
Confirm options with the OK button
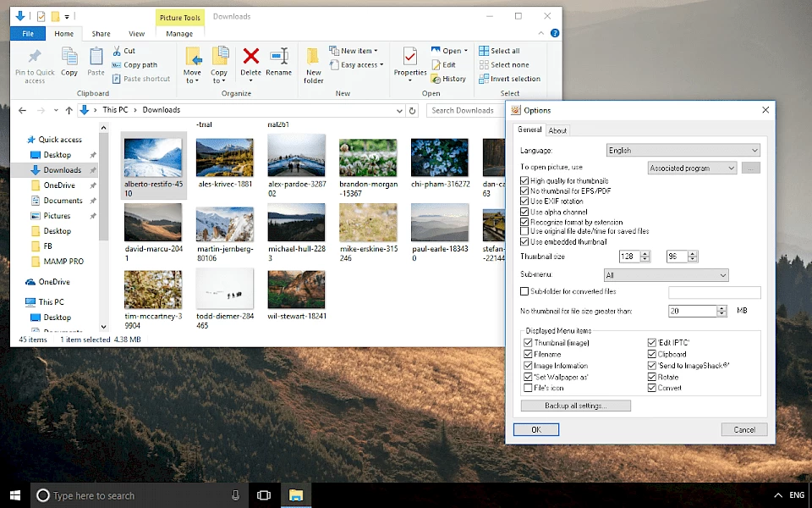click(535, 429)
